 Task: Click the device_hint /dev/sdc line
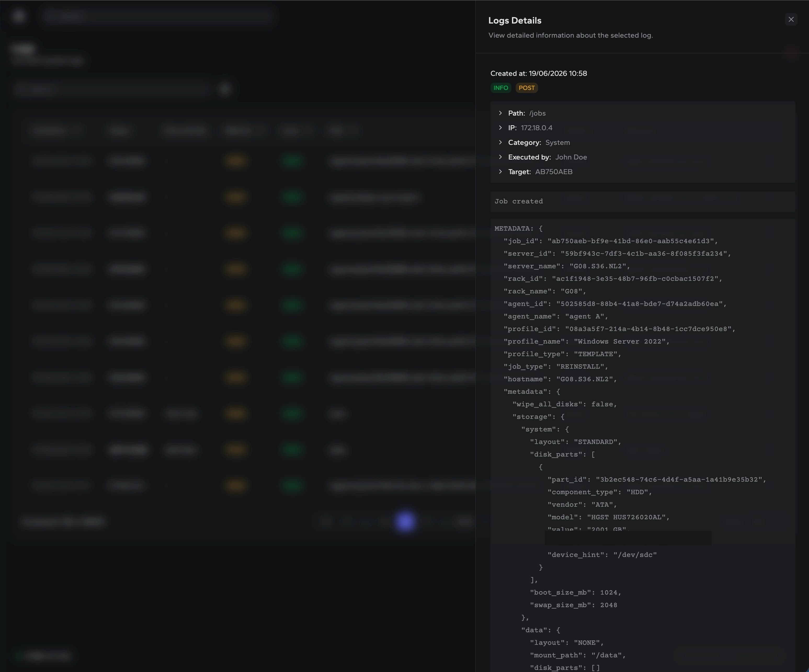pyautogui.click(x=602, y=555)
